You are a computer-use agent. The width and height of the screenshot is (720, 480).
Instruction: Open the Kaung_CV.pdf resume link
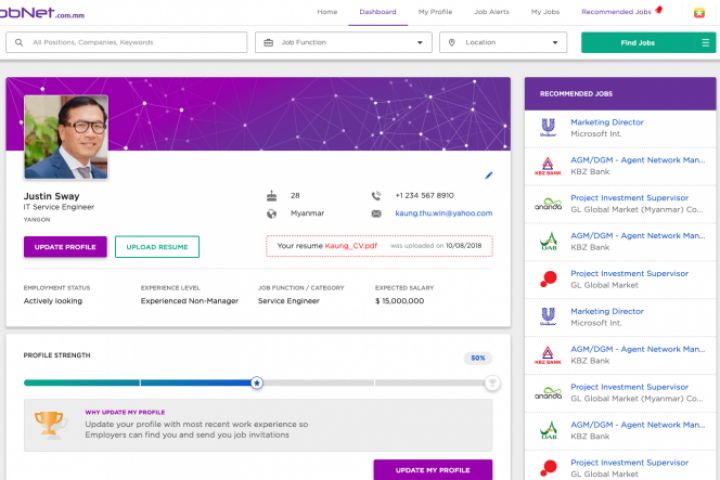point(351,246)
